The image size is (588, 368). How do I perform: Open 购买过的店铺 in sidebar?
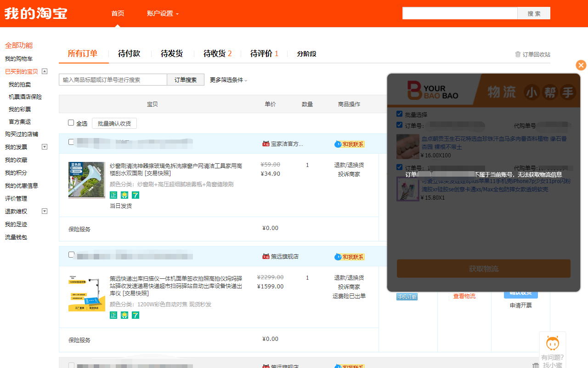pyautogui.click(x=22, y=134)
